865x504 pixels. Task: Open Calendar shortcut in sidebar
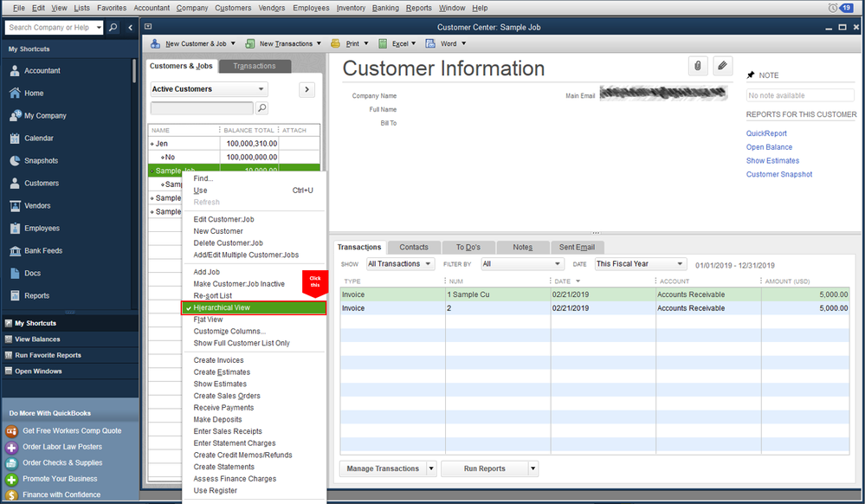point(38,139)
